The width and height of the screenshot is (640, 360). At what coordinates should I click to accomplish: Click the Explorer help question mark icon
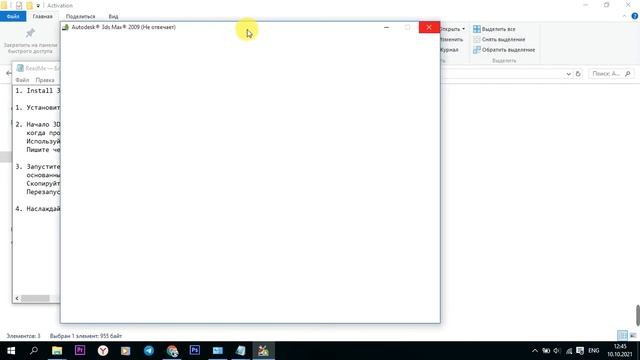pos(635,16)
